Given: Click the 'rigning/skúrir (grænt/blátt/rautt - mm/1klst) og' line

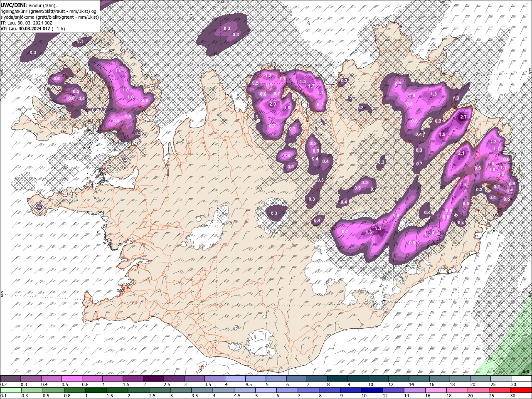Looking at the screenshot, I should pos(49,11).
